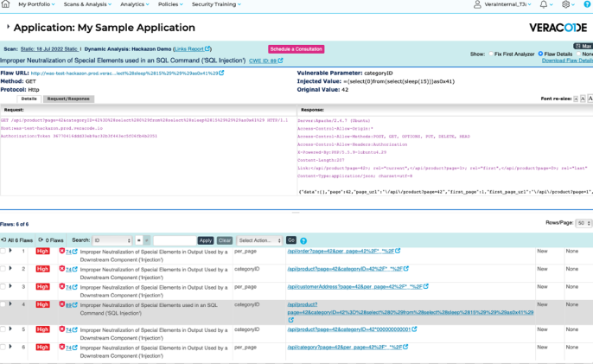This screenshot has width=593, height=364.
Task: Open the user account icon menu
Action: pos(477,4)
